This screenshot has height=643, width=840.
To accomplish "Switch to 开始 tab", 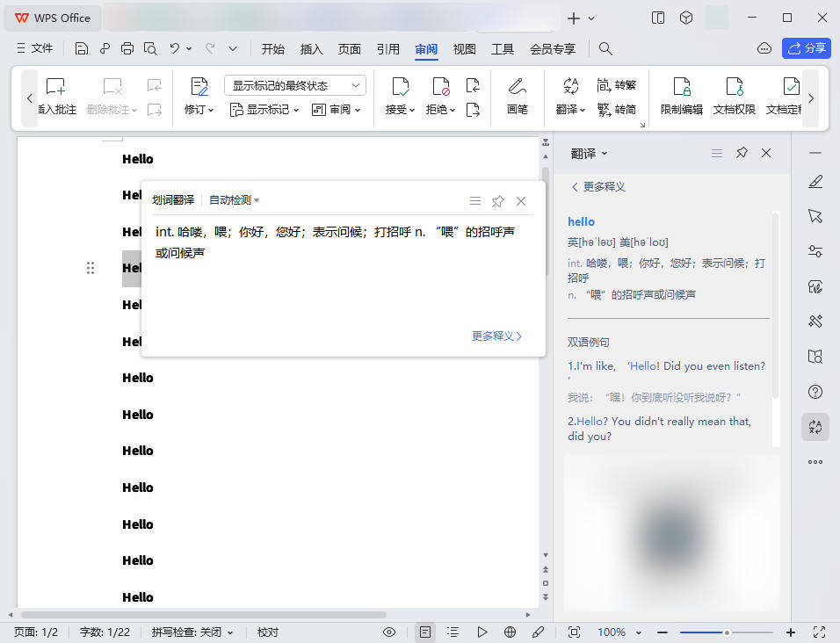I will tap(272, 49).
